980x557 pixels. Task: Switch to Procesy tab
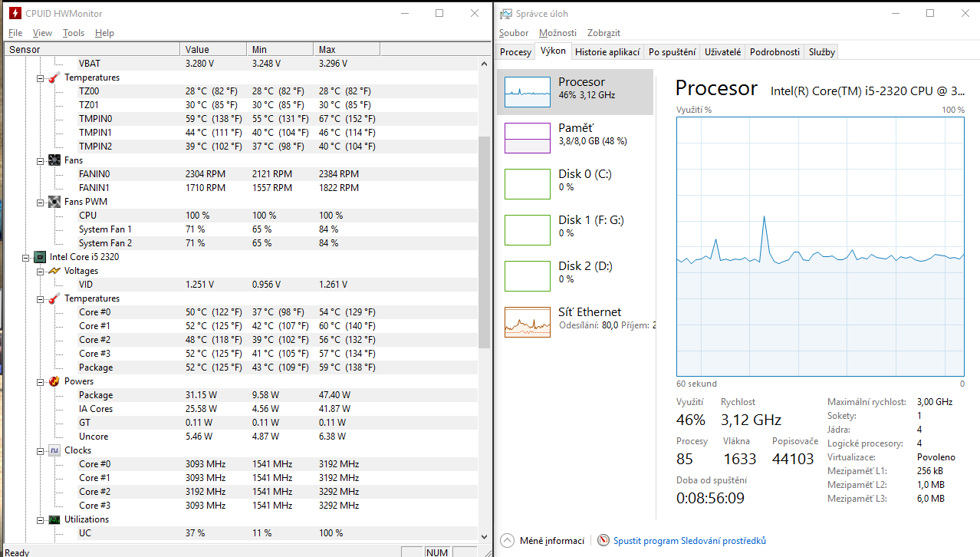coord(515,52)
